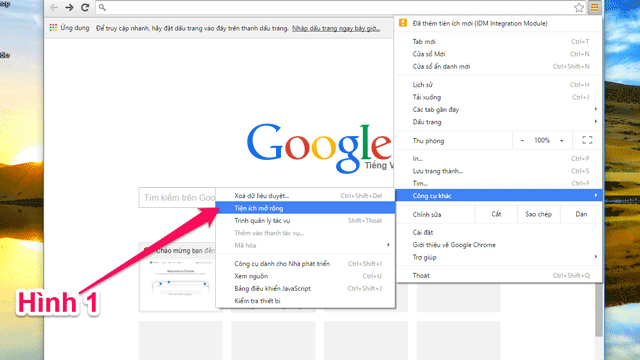This screenshot has width=640, height=360.
Task: Open the Ứng dụng apps grid icon
Action: point(53,28)
